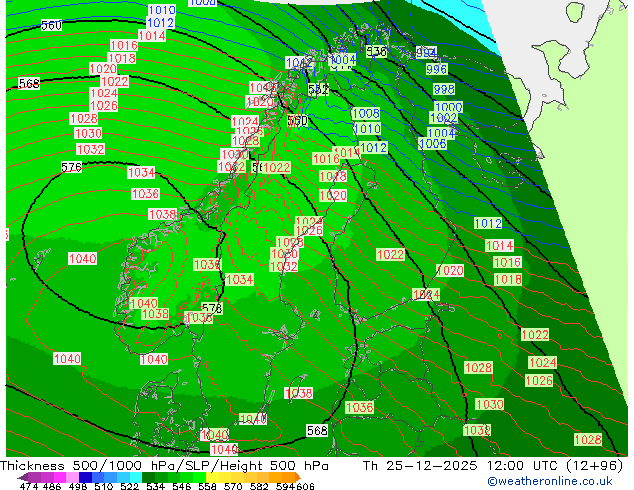The height and width of the screenshot is (490, 634).
Task: Click the black 576 height contour label
Action: click(x=71, y=167)
